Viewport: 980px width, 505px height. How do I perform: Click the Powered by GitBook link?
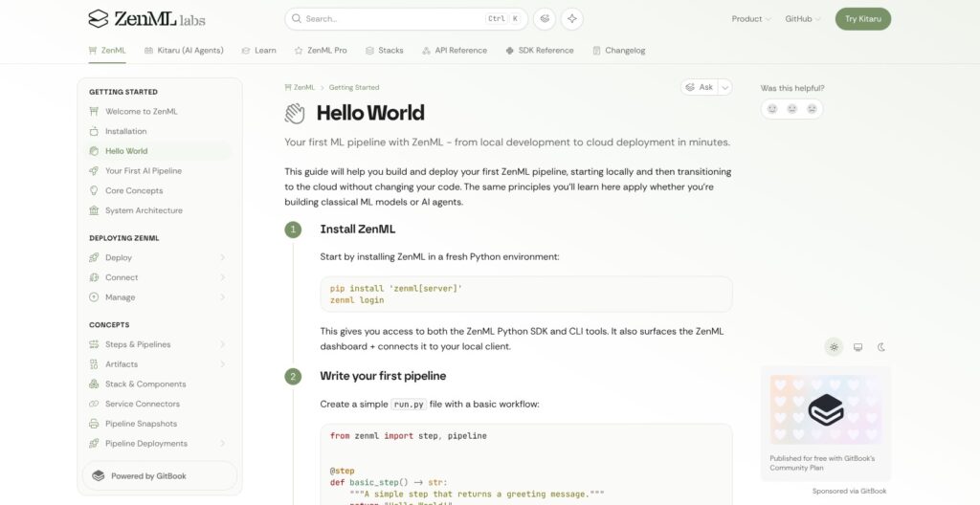pyautogui.click(x=160, y=476)
